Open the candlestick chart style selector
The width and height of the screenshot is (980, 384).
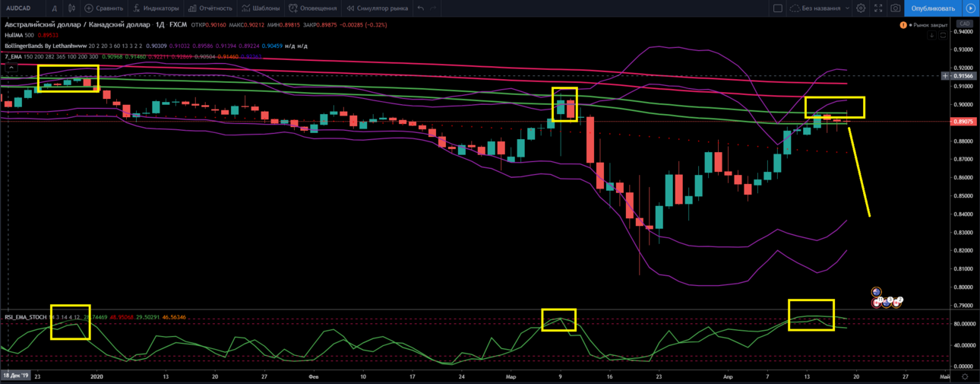click(71, 8)
